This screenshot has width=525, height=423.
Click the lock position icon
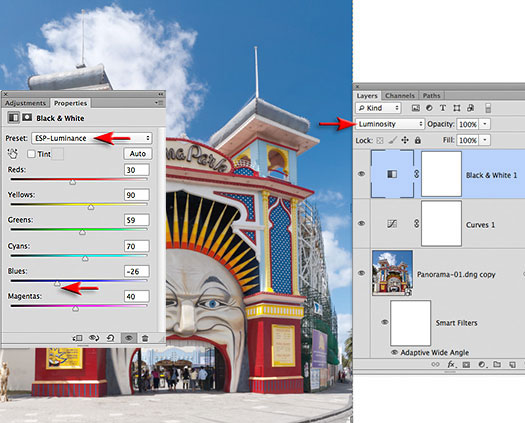pos(405,140)
